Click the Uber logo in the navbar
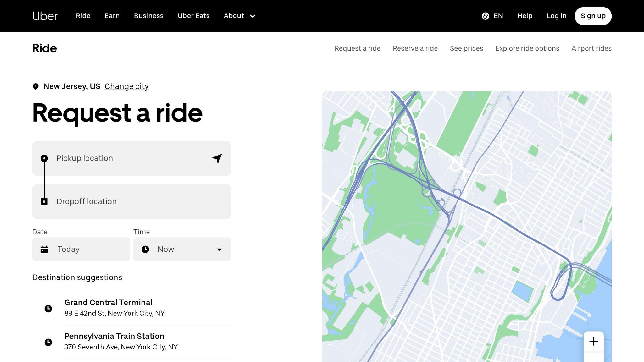 (x=45, y=16)
